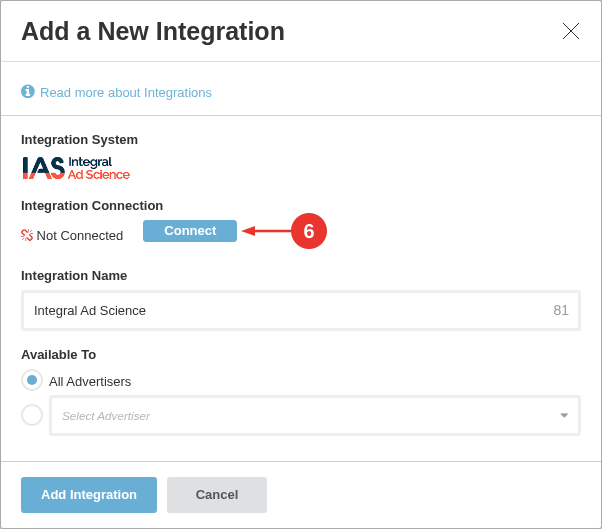Click the Add Integration button

[x=89, y=495]
